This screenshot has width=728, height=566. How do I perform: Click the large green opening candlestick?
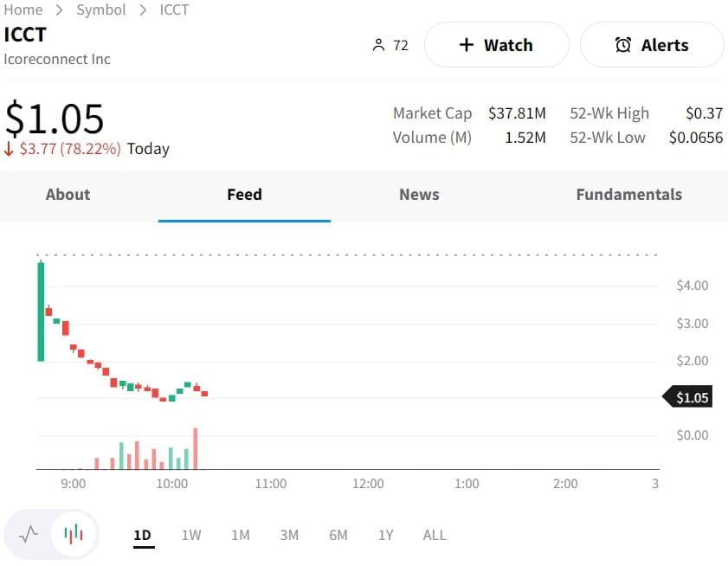pyautogui.click(x=41, y=312)
